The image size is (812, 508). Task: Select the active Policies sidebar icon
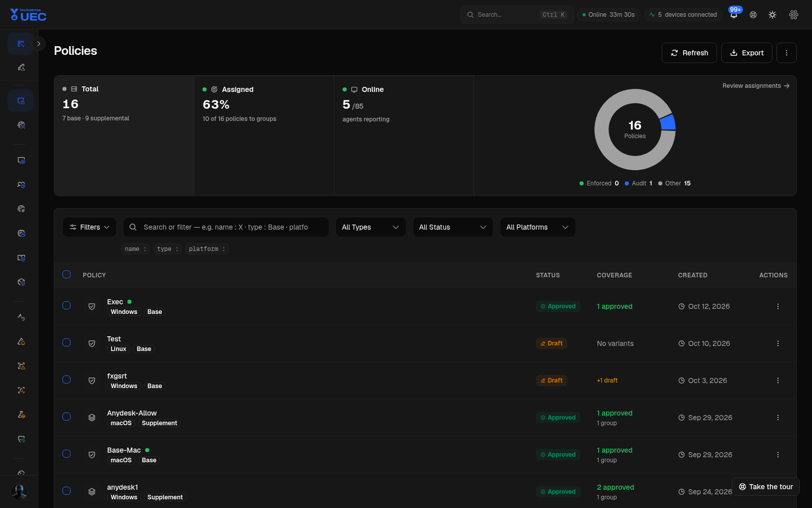click(x=21, y=101)
